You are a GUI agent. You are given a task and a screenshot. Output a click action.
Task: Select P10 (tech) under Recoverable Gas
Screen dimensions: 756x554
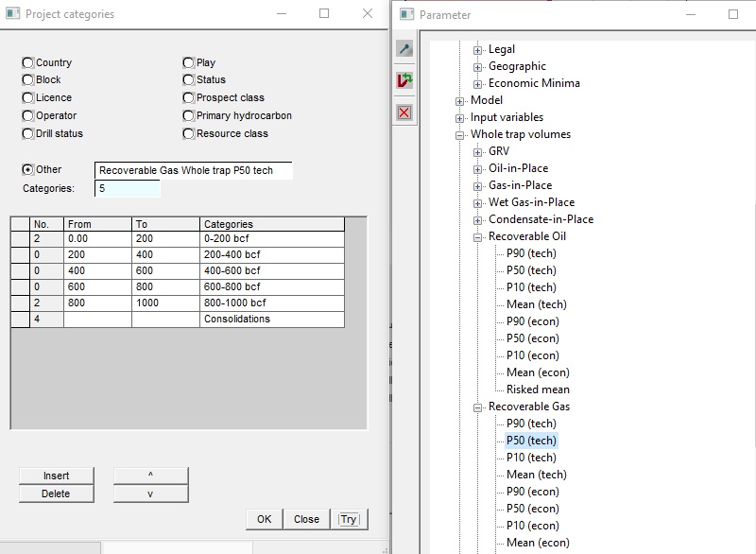click(531, 458)
